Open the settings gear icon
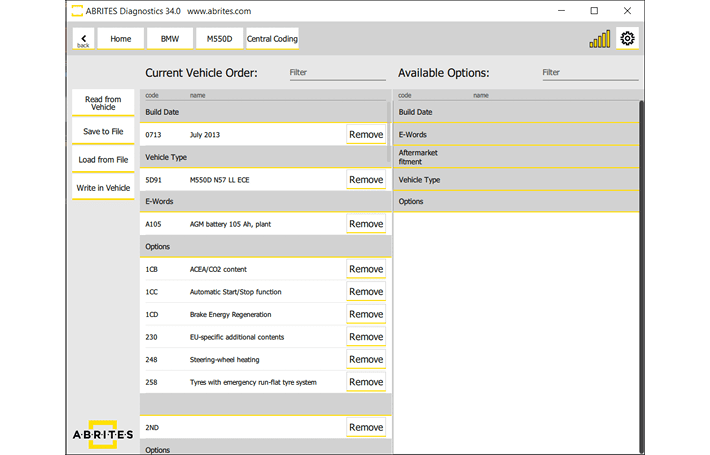This screenshot has width=710, height=455. tap(627, 38)
